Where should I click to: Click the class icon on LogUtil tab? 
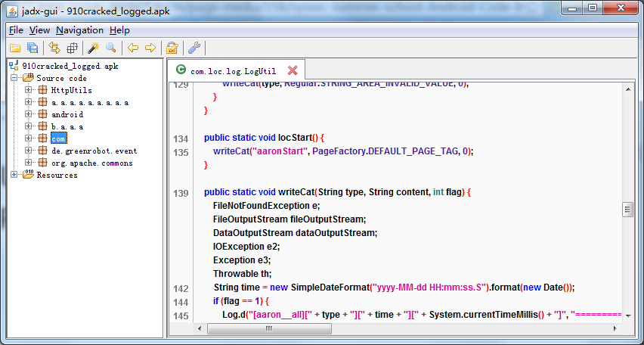pos(181,70)
